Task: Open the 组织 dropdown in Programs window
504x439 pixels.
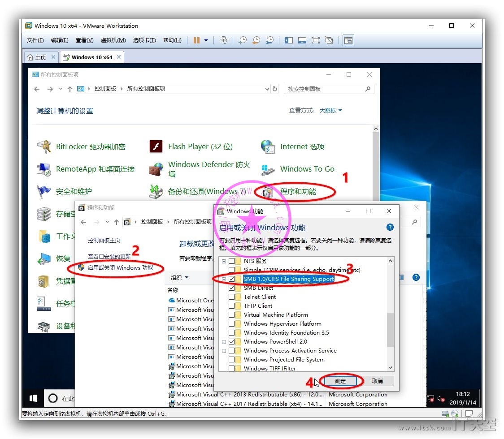Action: click(179, 277)
